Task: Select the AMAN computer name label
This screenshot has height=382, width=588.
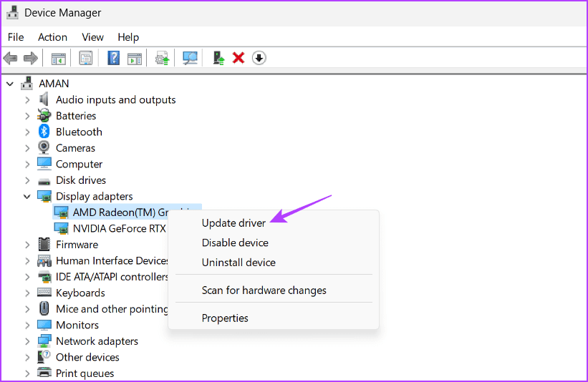Action: coord(54,84)
